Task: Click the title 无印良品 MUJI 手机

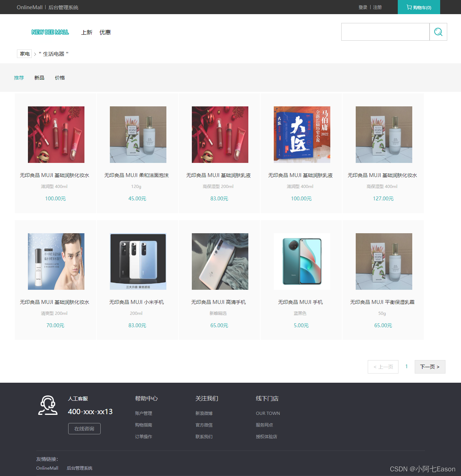Action: click(x=301, y=302)
